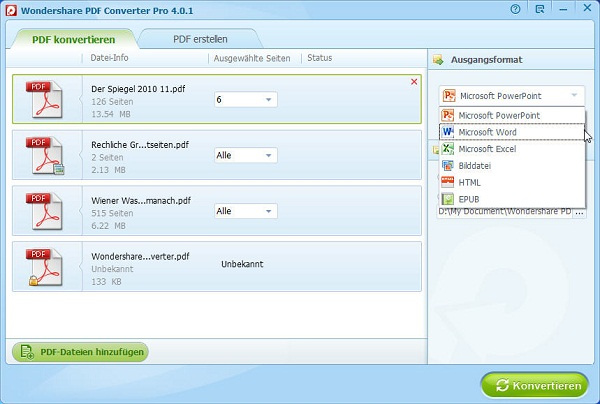Click the Word icon in dropdown list
The height and width of the screenshot is (404, 600).
pyautogui.click(x=447, y=132)
